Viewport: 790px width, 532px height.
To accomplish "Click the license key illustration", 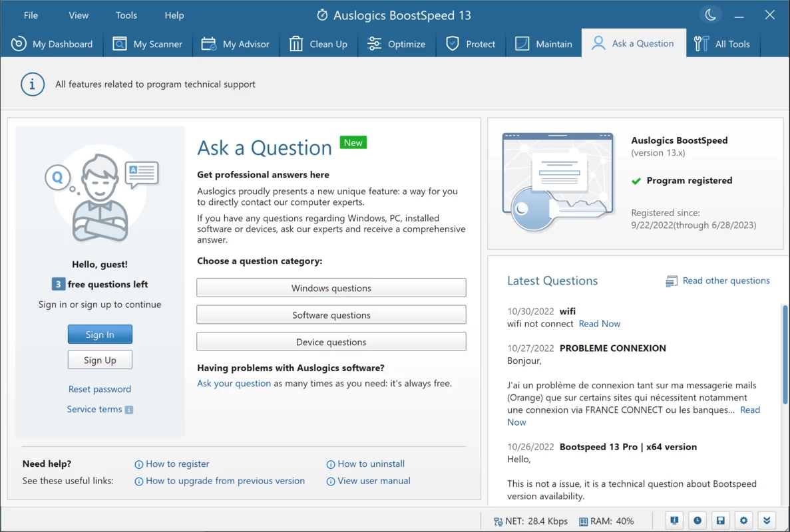I will [x=558, y=182].
